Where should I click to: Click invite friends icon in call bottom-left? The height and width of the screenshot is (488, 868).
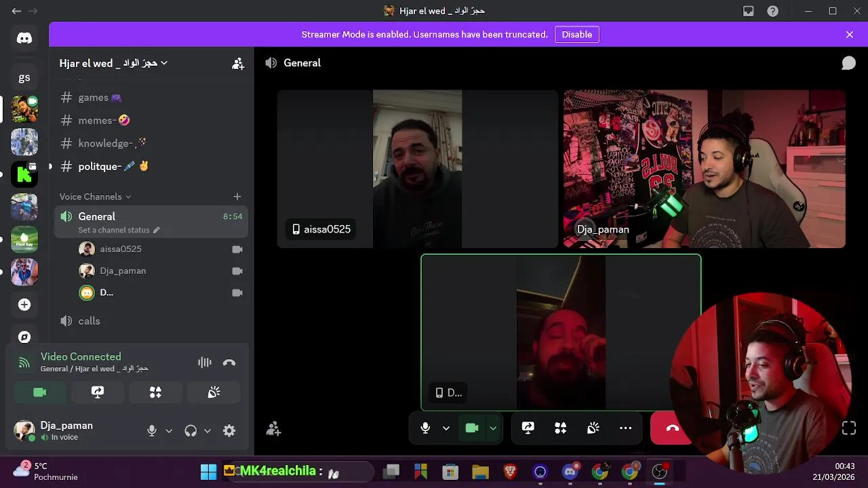[273, 428]
